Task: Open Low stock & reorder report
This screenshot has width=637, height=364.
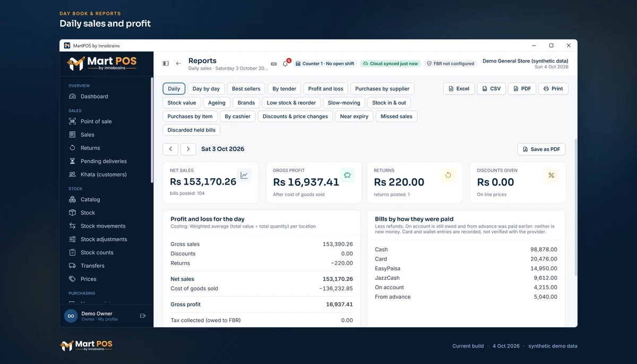Action: [x=291, y=103]
